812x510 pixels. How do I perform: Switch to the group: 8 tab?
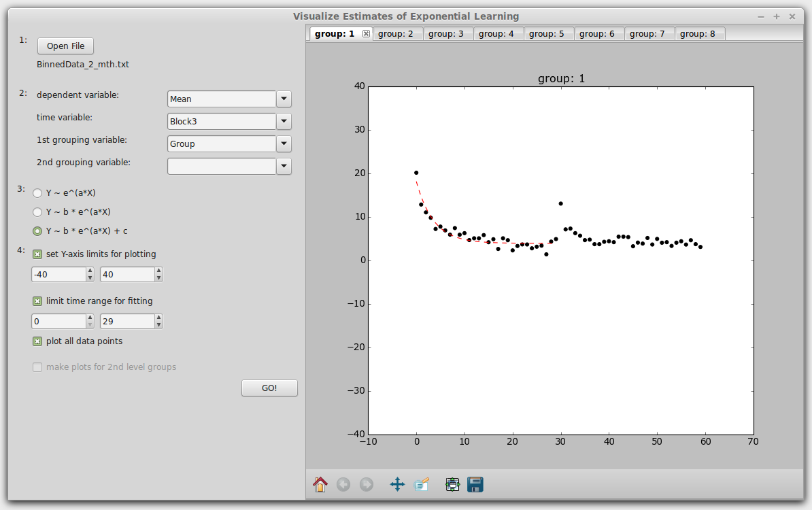point(698,33)
